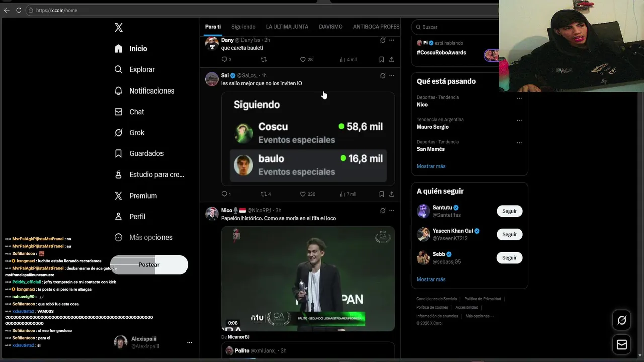Repost Dany's post
The image size is (644, 362).
point(263,59)
